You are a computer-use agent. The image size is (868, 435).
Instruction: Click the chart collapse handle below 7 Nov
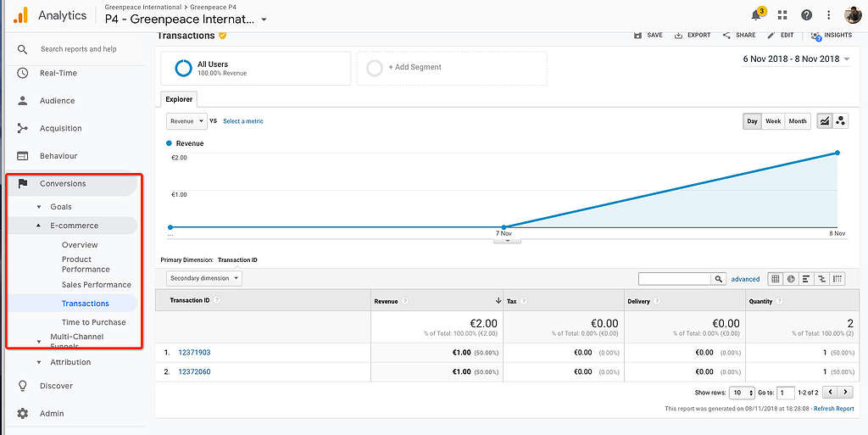click(507, 242)
